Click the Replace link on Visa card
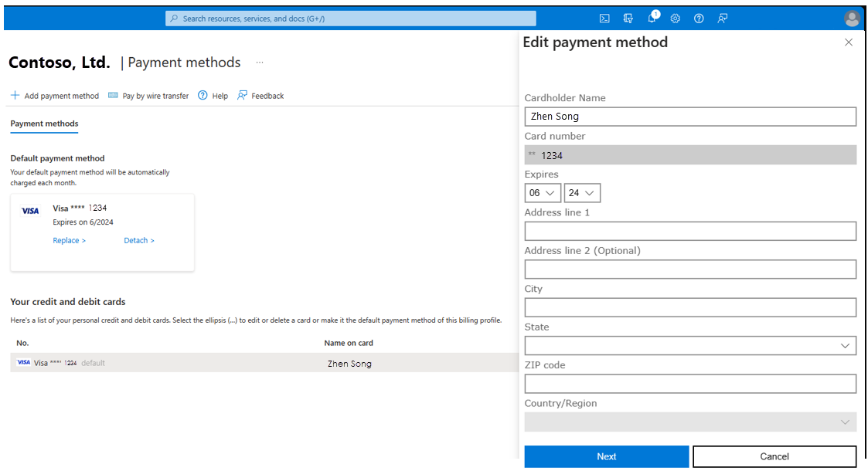 coord(70,240)
